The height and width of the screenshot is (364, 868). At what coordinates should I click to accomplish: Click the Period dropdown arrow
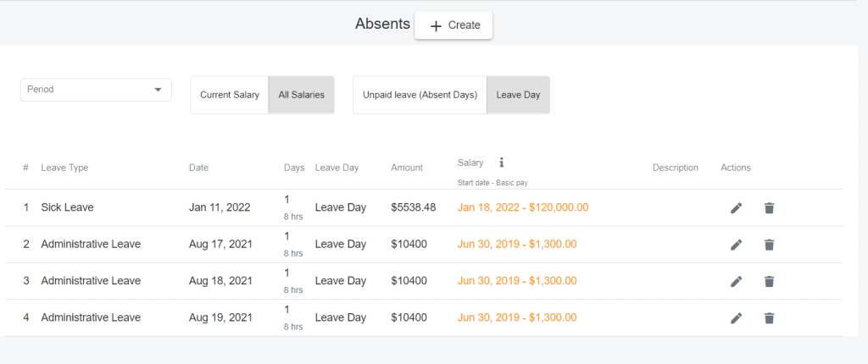pos(158,90)
